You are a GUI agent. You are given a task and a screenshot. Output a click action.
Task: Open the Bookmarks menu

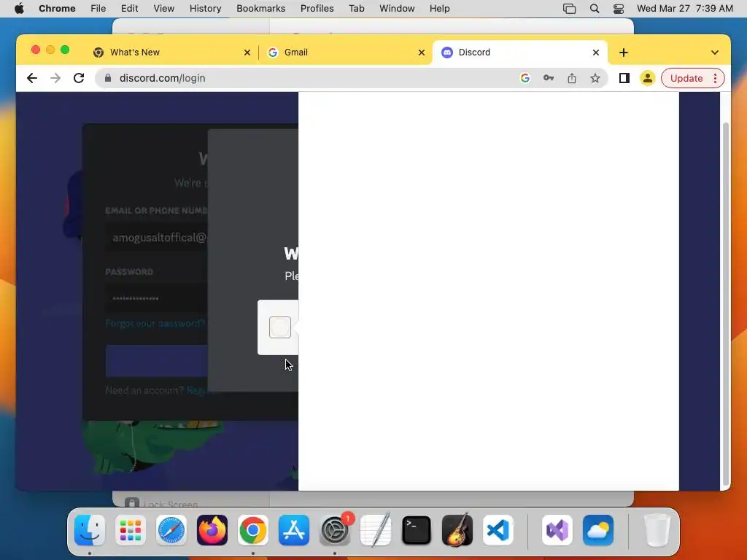click(x=260, y=9)
